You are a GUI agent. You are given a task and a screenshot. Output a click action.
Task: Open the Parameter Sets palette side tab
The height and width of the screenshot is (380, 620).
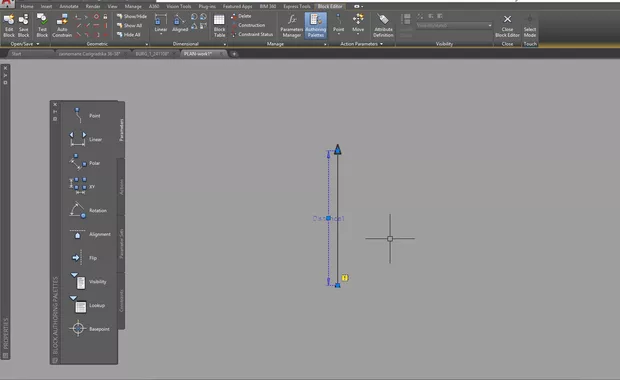click(x=121, y=244)
